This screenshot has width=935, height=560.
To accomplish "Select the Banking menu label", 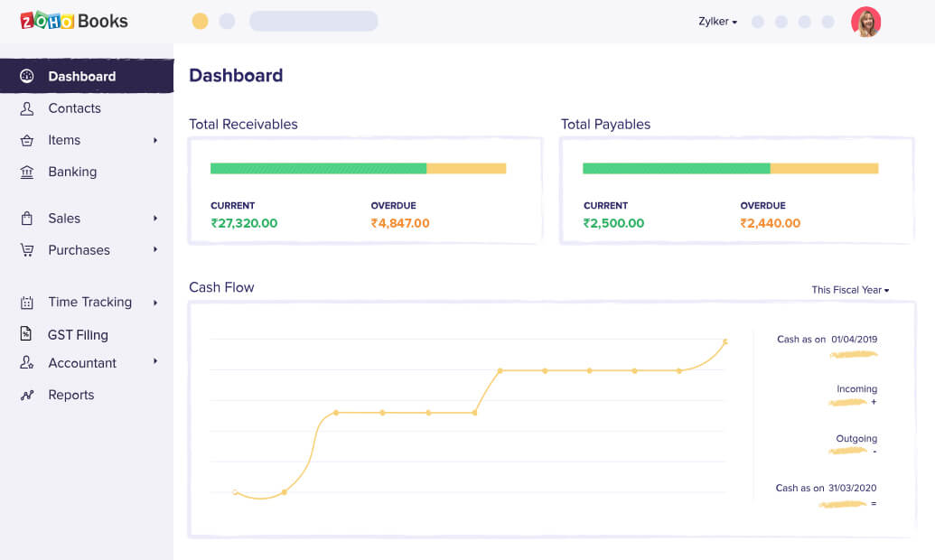I will 72,172.
